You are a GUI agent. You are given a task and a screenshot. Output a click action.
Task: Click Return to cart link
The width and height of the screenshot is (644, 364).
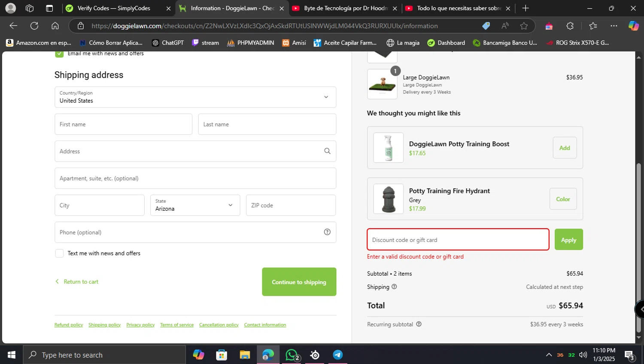point(77,281)
